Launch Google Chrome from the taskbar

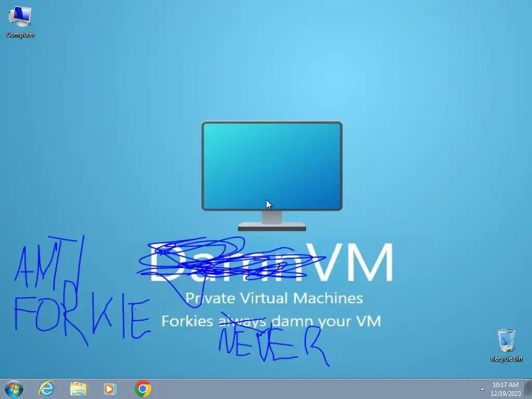[143, 389]
